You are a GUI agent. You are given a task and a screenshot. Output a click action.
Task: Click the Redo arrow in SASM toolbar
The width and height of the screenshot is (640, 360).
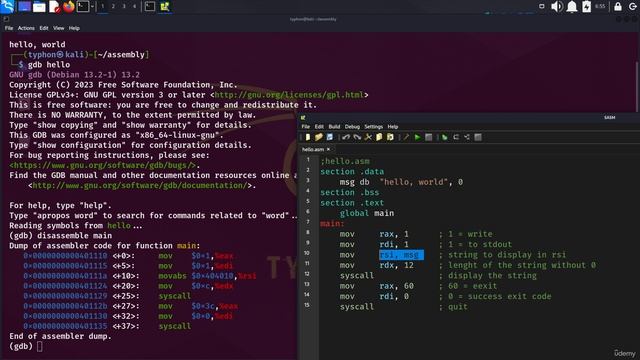pyautogui.click(x=357, y=138)
